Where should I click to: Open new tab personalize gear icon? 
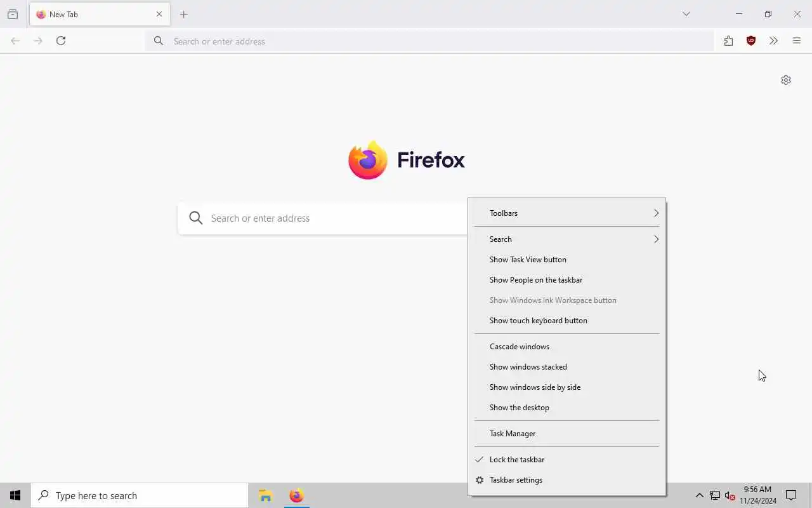point(786,80)
